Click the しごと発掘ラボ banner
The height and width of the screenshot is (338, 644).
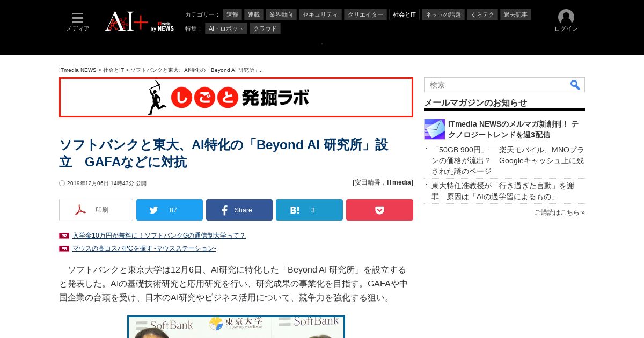[236, 97]
